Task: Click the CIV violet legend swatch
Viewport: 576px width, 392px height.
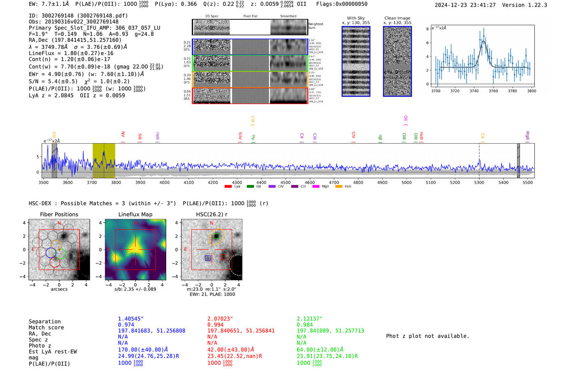Action: click(x=272, y=186)
